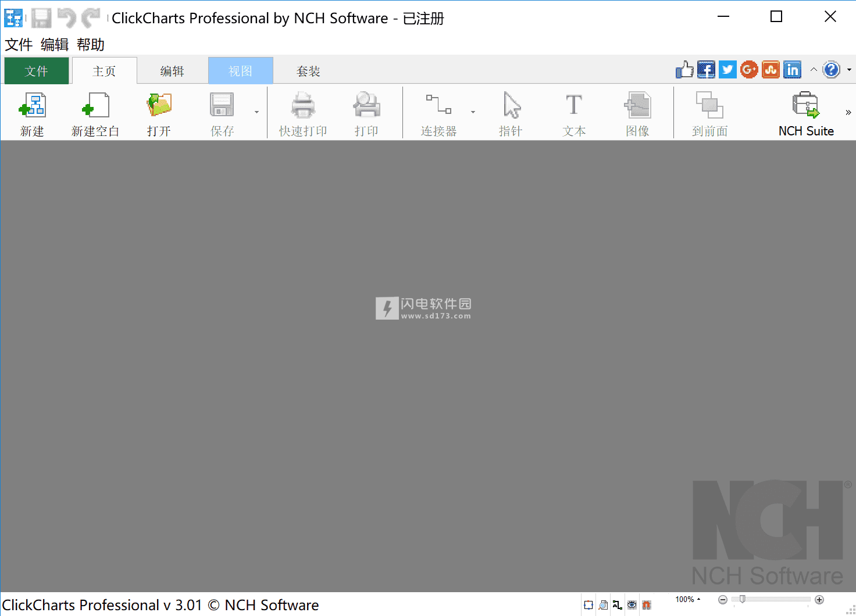856x616 pixels.
Task: Share on Facebook icon
Action: pos(706,70)
